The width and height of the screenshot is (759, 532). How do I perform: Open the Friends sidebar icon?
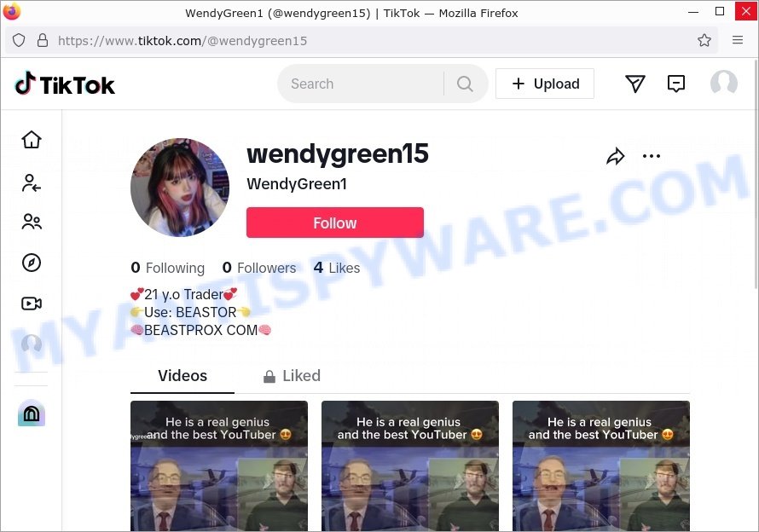(x=32, y=222)
